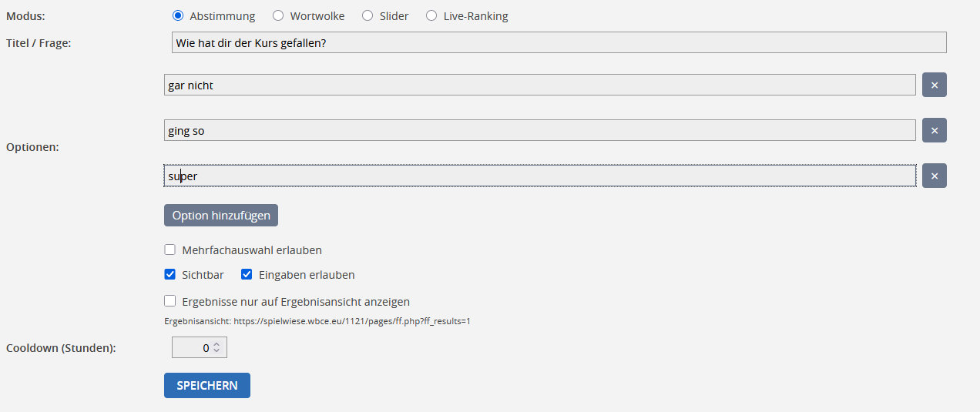Viewport: 980px width, 412px height.
Task: Uncheck the Sichtbar checkbox
Action: pyautogui.click(x=170, y=275)
